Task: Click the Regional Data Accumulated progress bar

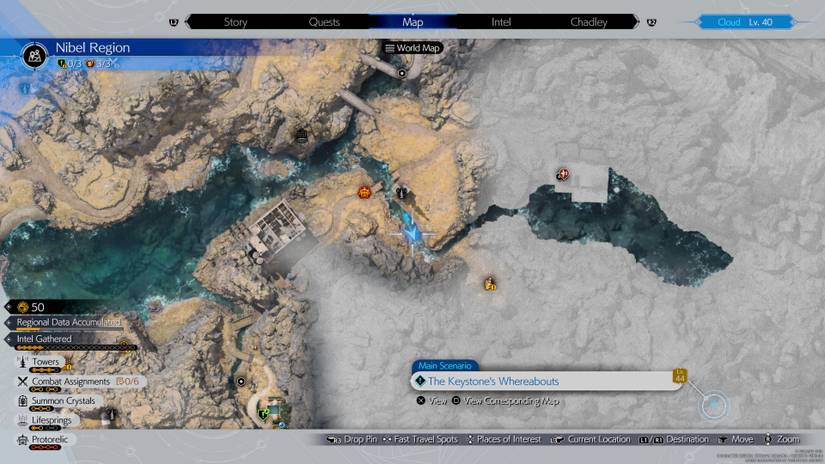Action: (68, 330)
